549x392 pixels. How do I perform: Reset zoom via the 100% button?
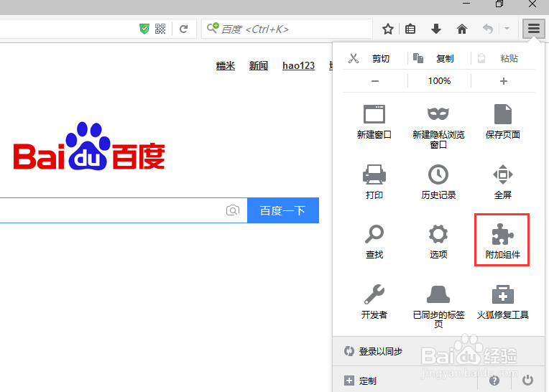coord(439,81)
